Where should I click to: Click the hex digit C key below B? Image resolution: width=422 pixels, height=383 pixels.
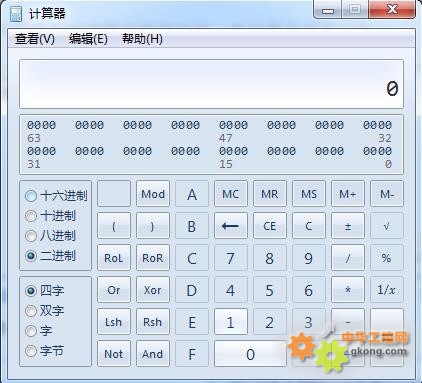pos(192,258)
